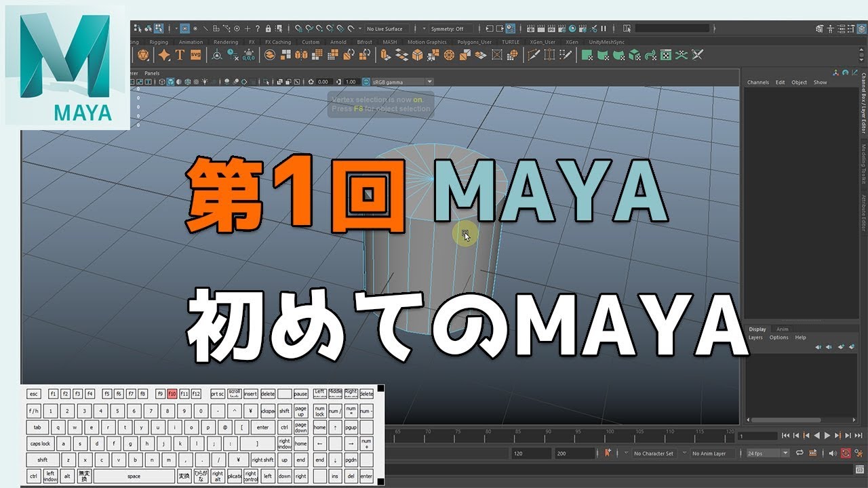Click the gamma value field showing 1.00
This screenshot has height=488, width=868.
tap(350, 82)
